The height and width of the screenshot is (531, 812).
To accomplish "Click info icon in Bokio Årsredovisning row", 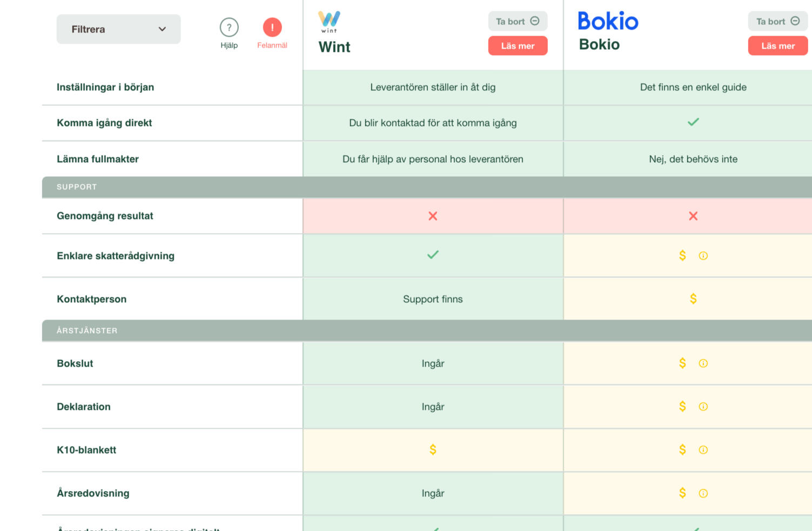I will [703, 493].
